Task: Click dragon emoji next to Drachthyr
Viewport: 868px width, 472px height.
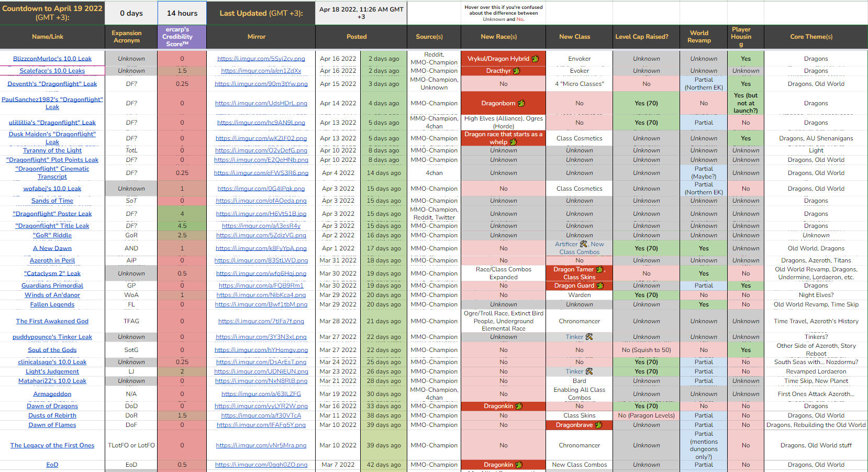Action: tap(517, 71)
